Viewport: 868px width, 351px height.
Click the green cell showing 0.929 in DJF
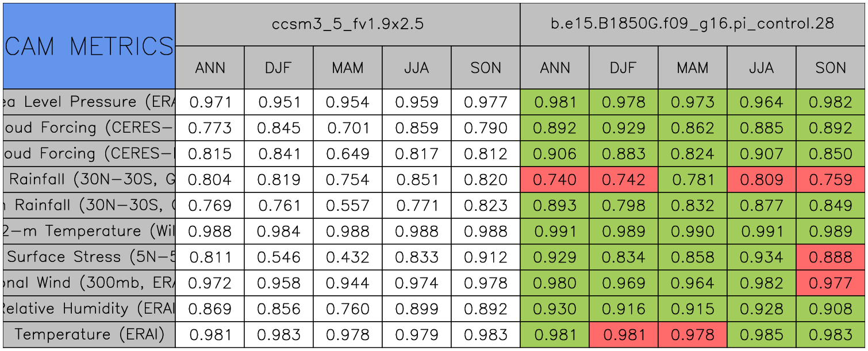tap(624, 128)
